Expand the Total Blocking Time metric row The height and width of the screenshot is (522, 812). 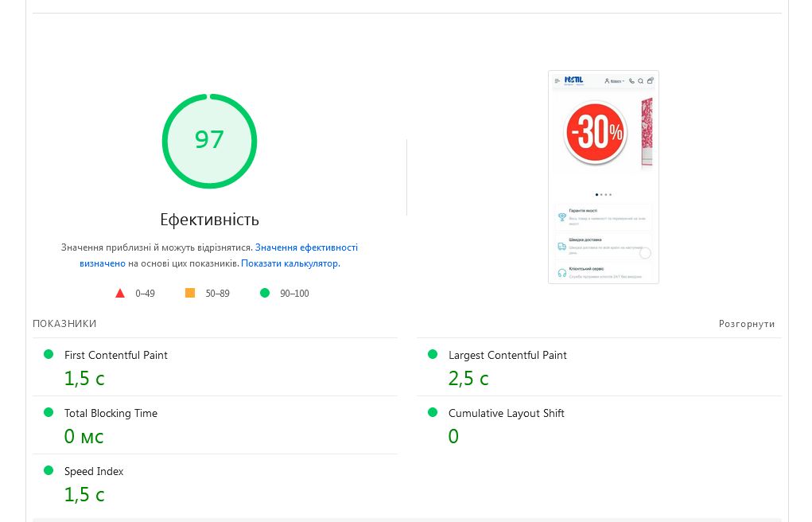click(x=111, y=413)
